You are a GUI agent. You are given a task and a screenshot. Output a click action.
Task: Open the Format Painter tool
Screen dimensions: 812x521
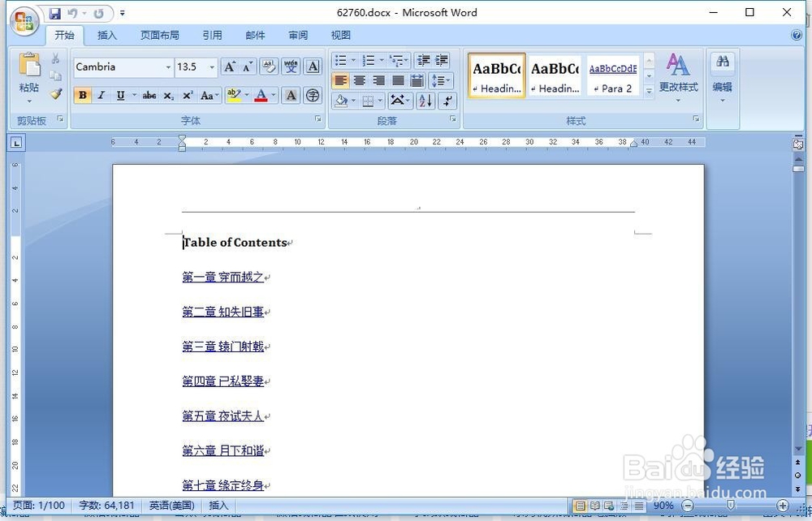click(x=55, y=94)
